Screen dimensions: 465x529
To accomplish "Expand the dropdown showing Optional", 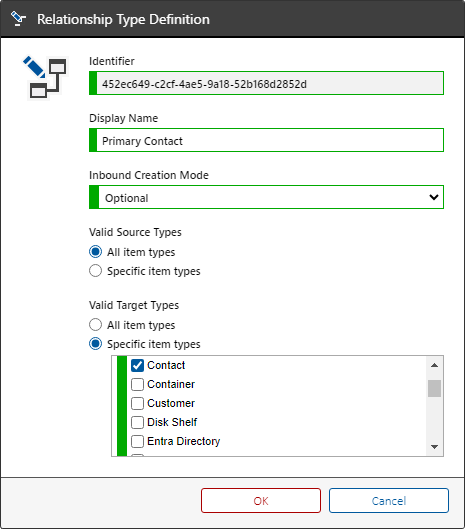I will (x=434, y=197).
